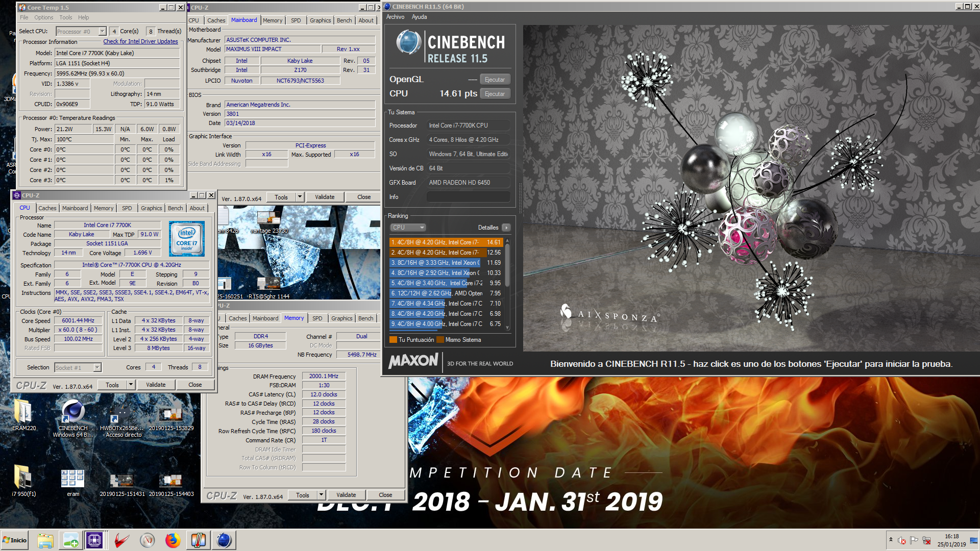Select ranking row 6 AMD Opteron 7.95
This screenshot has height=551, width=980.
(446, 293)
